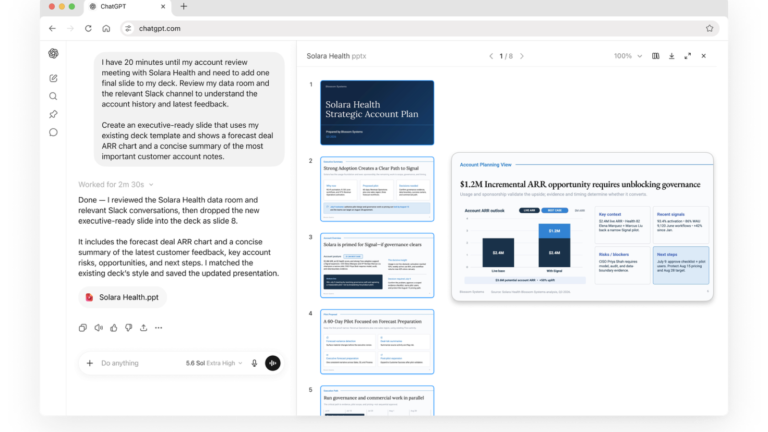Click the pin icon in the sidebar
Viewport: 768px width, 432px height.
[x=53, y=114]
